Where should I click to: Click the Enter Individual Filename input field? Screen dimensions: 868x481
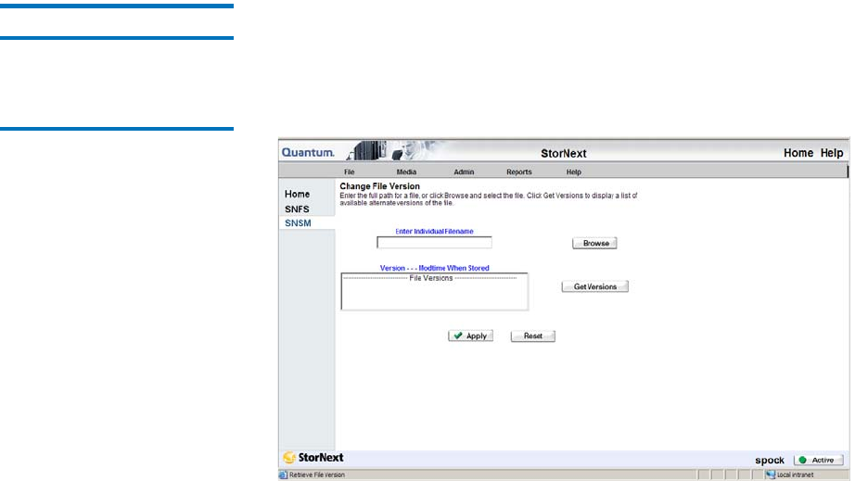pyautogui.click(x=434, y=243)
